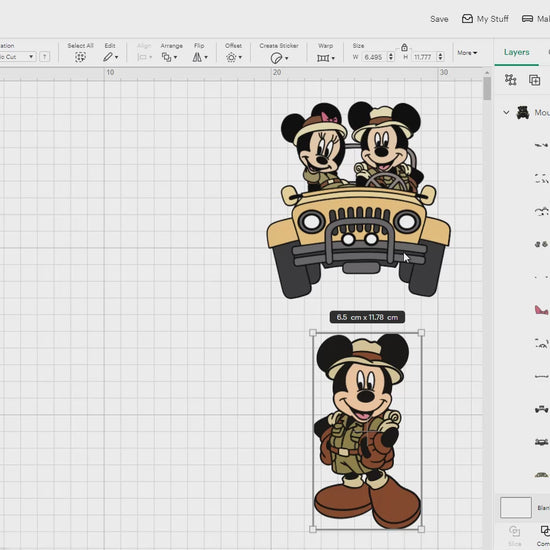Open the Arrange tool

point(166,57)
